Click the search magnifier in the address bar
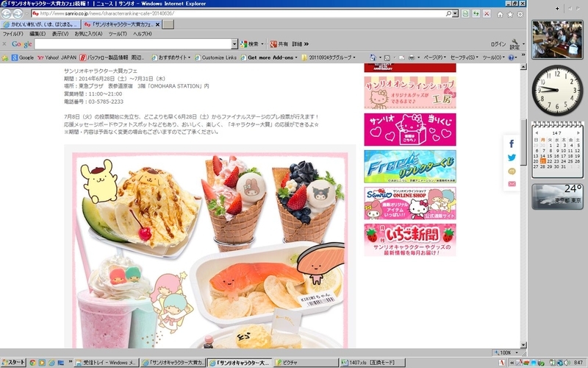The image size is (588, 368). pos(448,13)
